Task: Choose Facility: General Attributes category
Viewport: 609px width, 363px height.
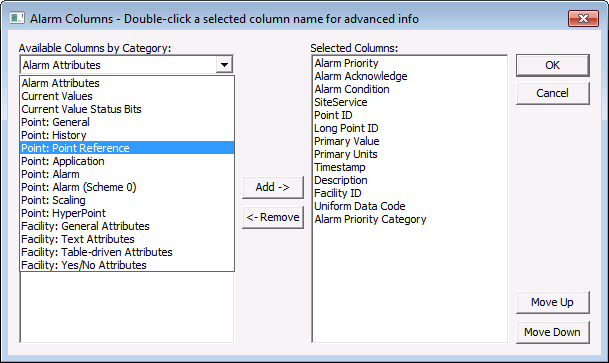Action: pos(127,226)
